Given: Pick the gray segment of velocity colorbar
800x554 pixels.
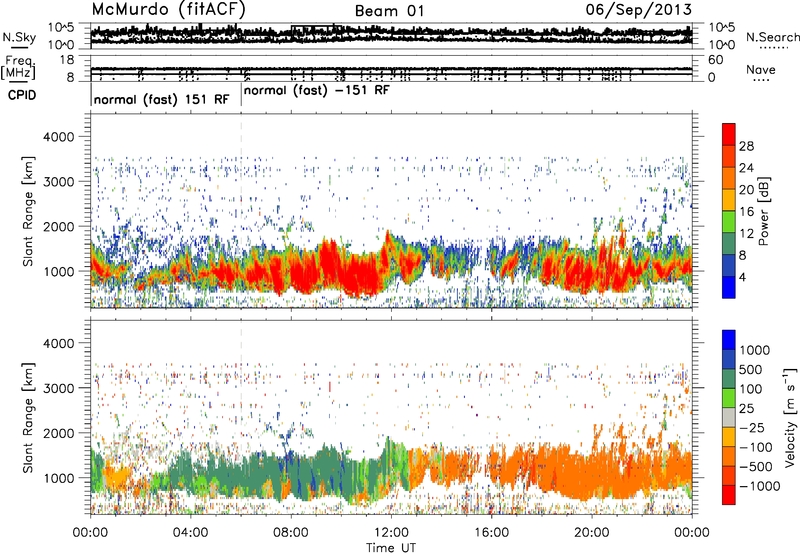Looking at the screenshot, I should 729,418.
